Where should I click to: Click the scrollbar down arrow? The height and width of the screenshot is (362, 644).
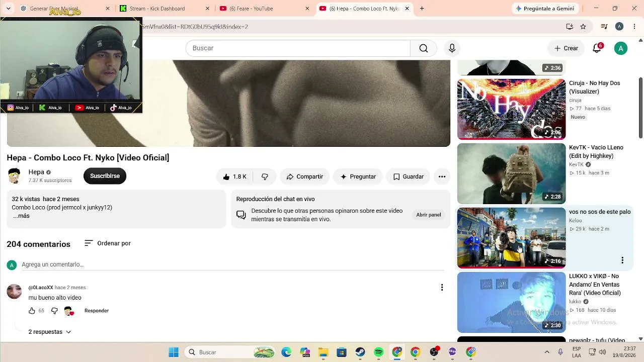click(x=640, y=339)
